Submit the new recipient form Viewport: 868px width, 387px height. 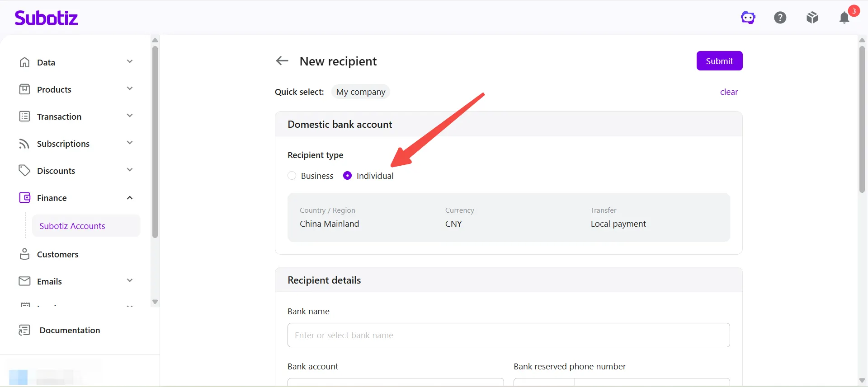pos(719,61)
